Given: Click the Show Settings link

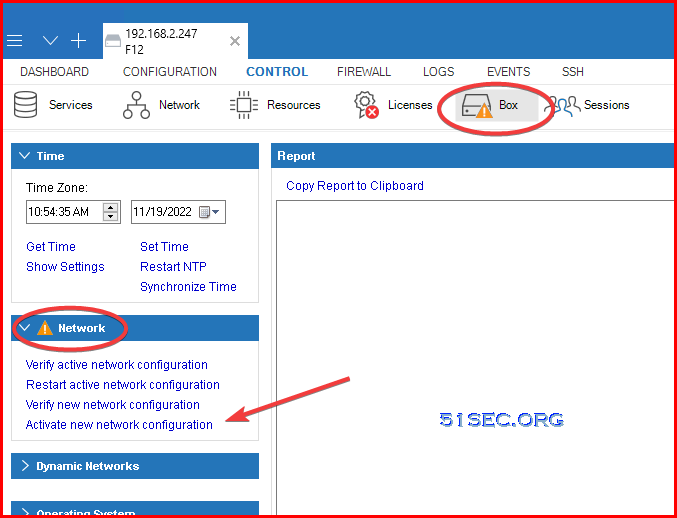Looking at the screenshot, I should point(65,267).
